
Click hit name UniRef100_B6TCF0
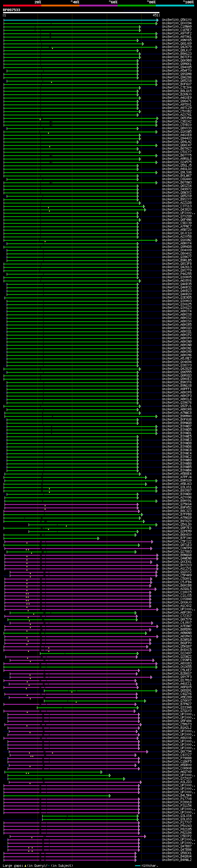[x=176, y=57]
